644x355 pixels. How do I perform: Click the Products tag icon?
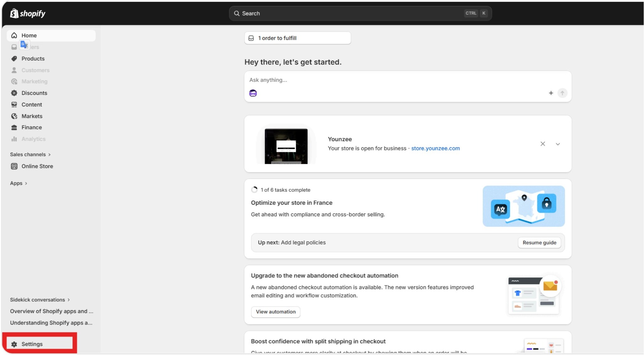pyautogui.click(x=14, y=59)
